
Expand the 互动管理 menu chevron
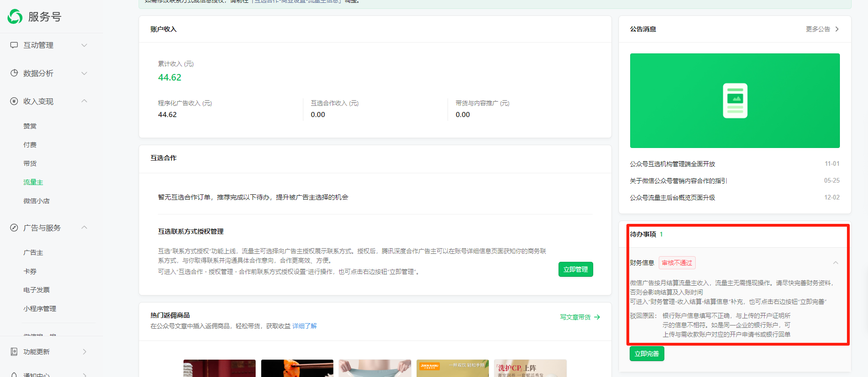pos(84,45)
